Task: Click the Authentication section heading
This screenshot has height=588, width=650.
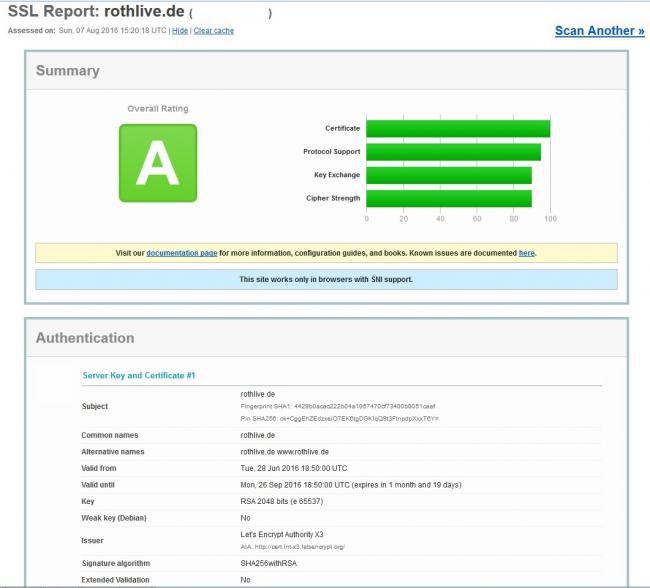Action: 85,338
